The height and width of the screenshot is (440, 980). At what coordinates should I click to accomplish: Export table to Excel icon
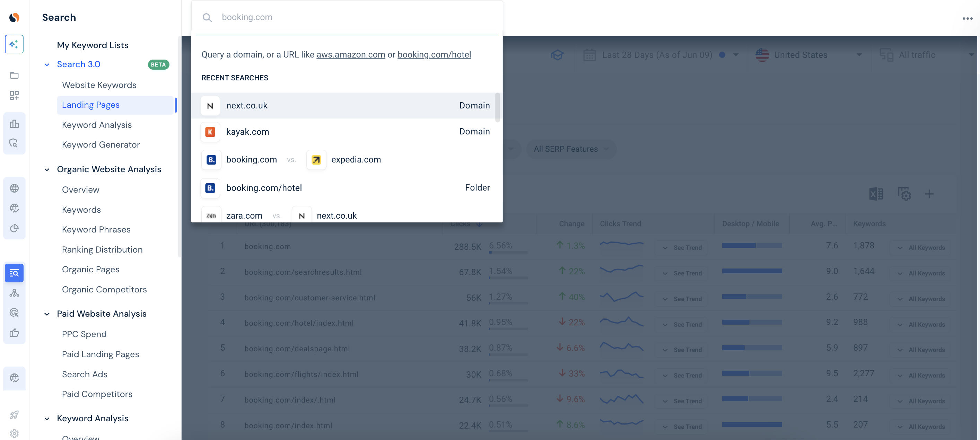point(876,194)
